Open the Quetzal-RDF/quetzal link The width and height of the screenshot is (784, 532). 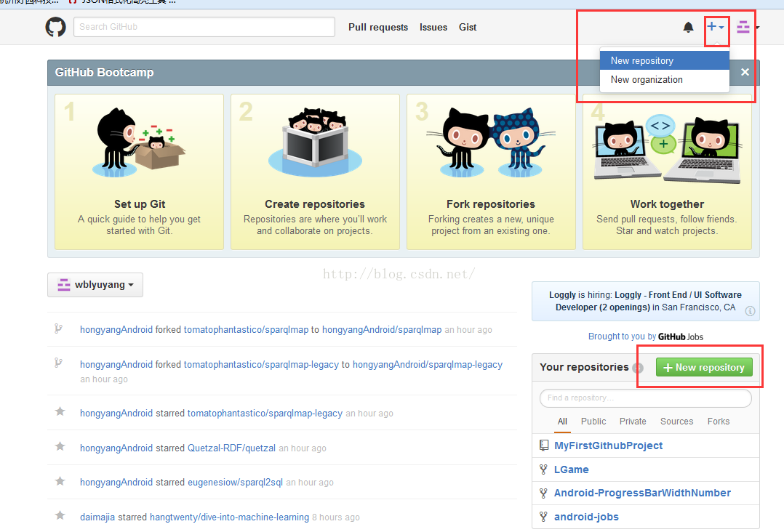231,448
